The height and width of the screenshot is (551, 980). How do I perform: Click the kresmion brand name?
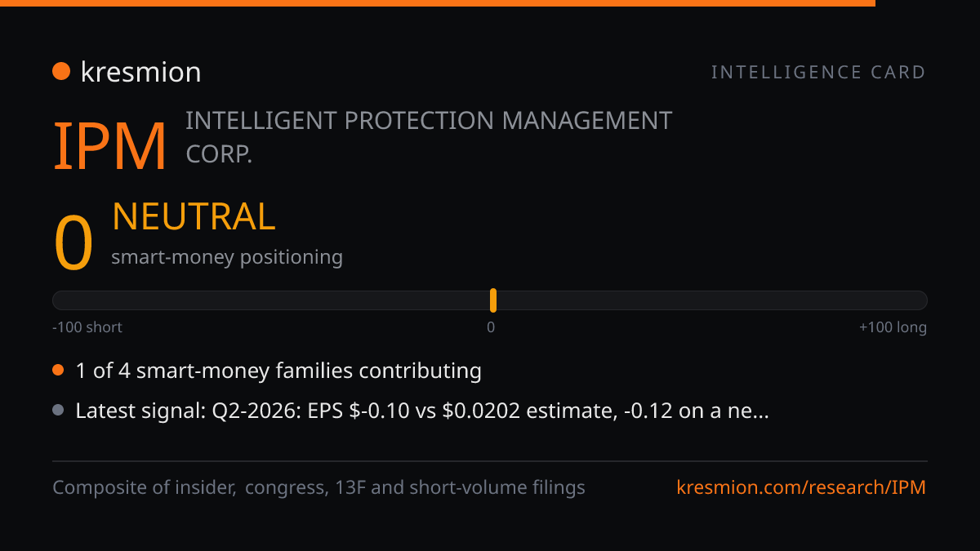140,72
